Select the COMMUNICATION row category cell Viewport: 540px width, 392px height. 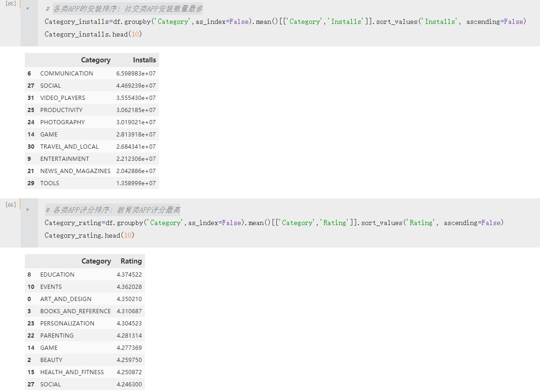(x=67, y=73)
